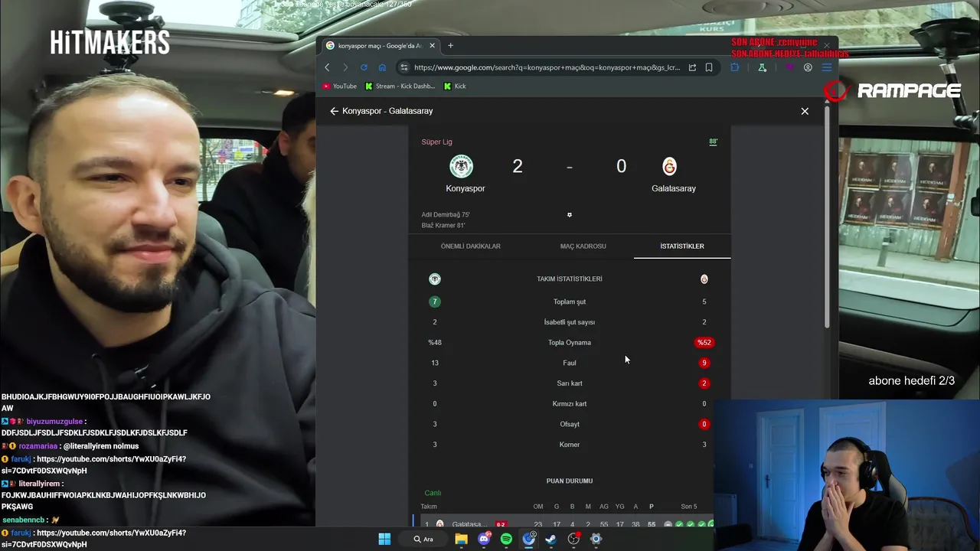Click the Topla Oynama statistic label
Viewport: 980px width, 551px height.
(x=570, y=343)
